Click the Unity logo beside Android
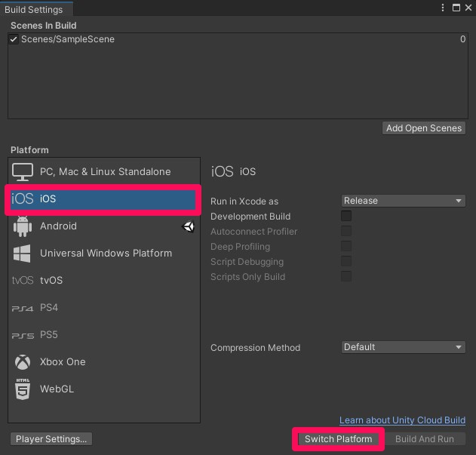Viewport: 476px width, 455px height. (189, 226)
